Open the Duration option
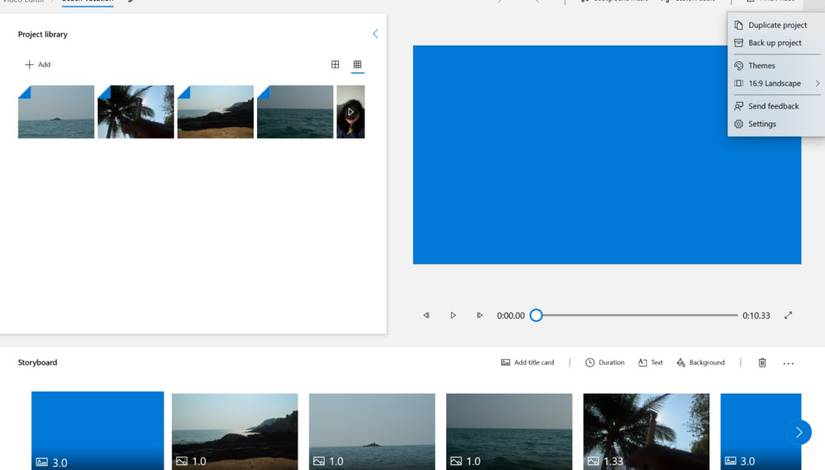The width and height of the screenshot is (825, 470). (x=605, y=362)
